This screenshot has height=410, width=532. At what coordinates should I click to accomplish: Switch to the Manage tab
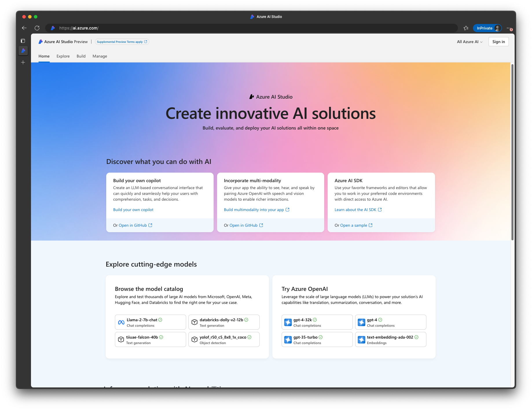100,56
